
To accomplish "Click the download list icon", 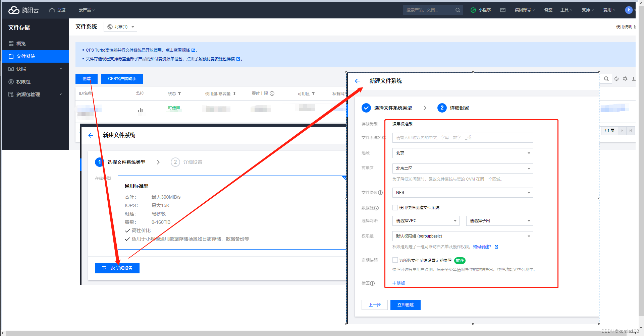I will pos(634,79).
